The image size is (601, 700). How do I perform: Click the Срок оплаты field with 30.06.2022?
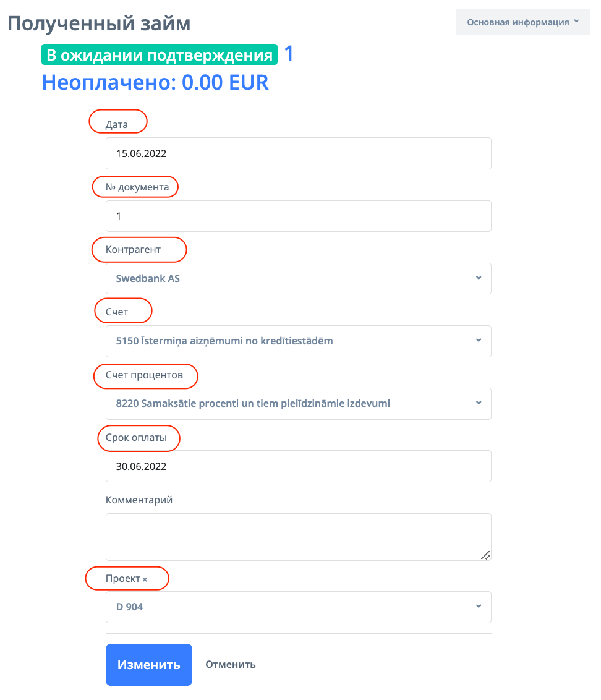click(298, 466)
